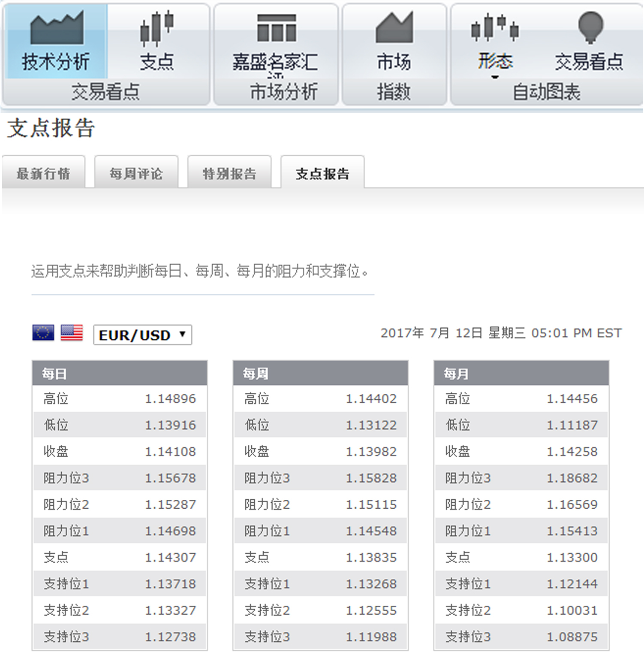
Task: Select weekly 阻力位3 value 1.15828
Action: click(x=371, y=478)
